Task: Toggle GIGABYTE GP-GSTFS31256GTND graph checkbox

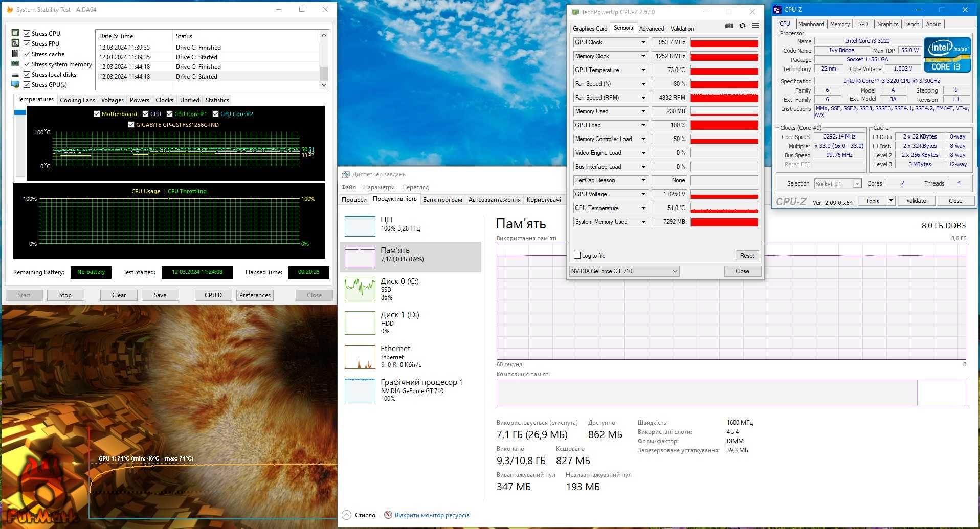Action: pos(131,125)
